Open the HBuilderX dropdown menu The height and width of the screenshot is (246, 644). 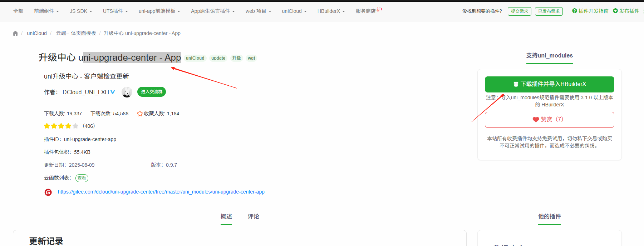[331, 11]
